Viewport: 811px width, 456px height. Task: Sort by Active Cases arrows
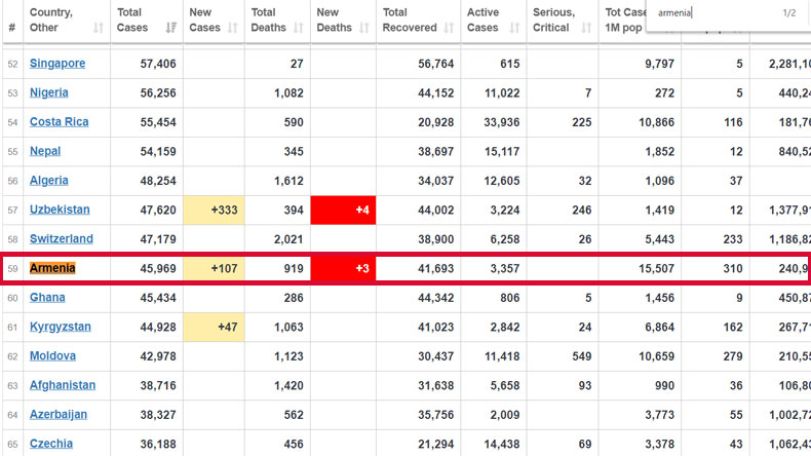[515, 28]
